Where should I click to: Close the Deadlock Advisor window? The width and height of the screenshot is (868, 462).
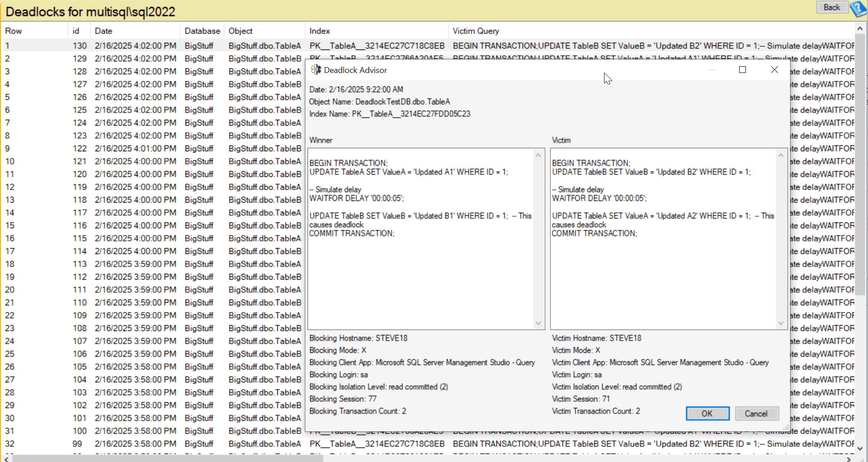point(774,70)
